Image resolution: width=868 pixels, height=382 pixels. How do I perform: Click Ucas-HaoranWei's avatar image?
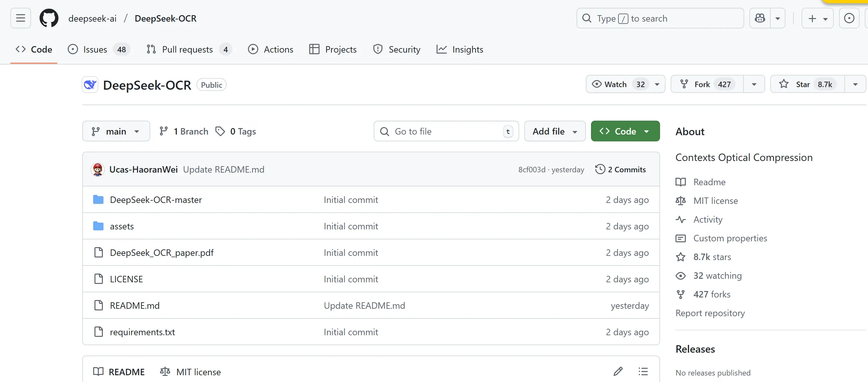(98, 170)
